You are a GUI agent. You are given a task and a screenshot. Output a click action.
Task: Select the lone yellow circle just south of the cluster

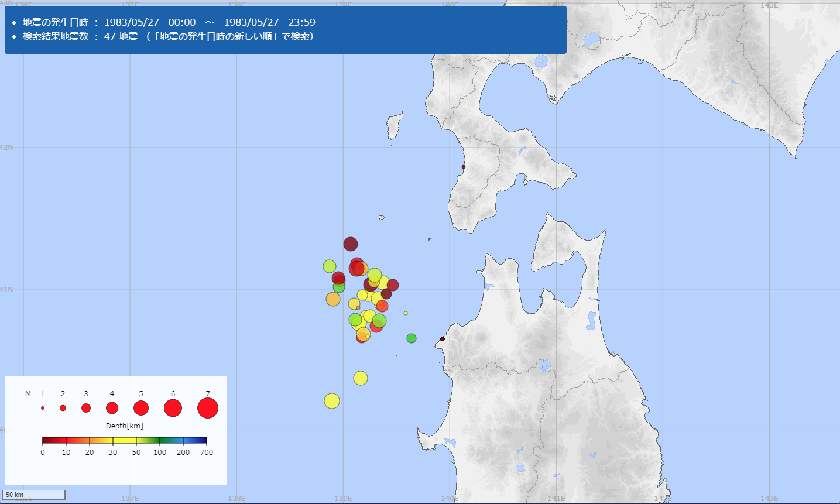pyautogui.click(x=361, y=378)
